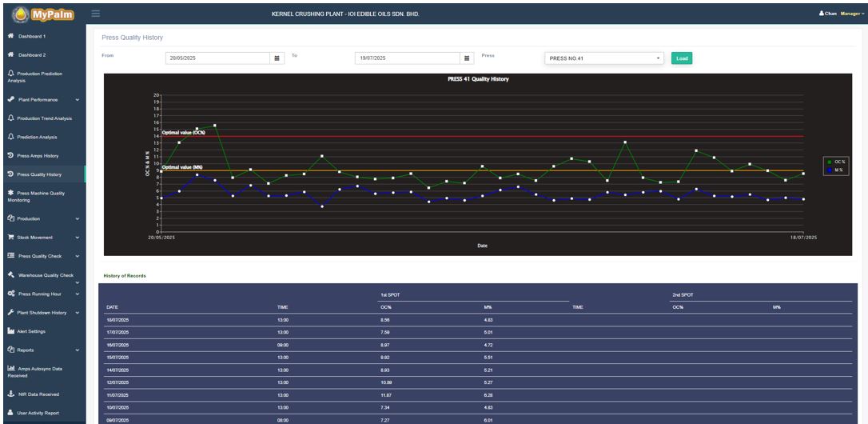Toggle the M% series in chart legend

coord(835,169)
